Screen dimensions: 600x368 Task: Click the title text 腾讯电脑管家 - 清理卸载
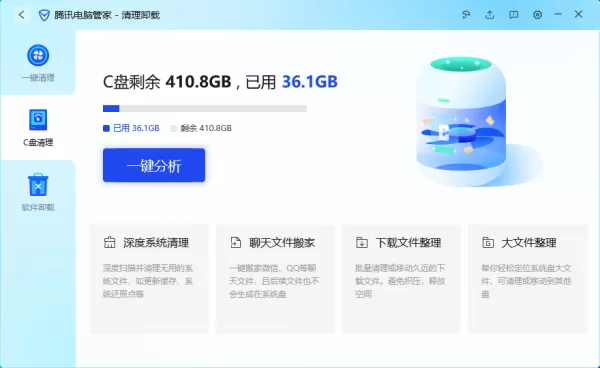(107, 15)
